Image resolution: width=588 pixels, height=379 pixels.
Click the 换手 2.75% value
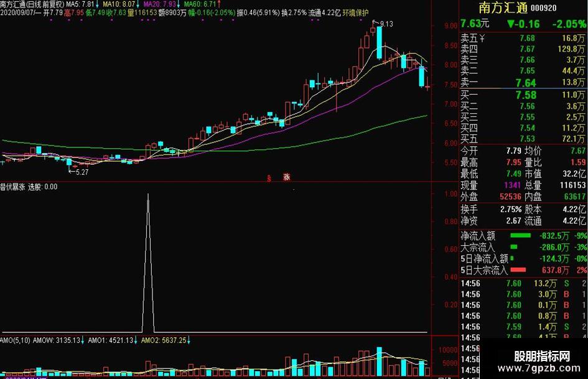point(511,209)
